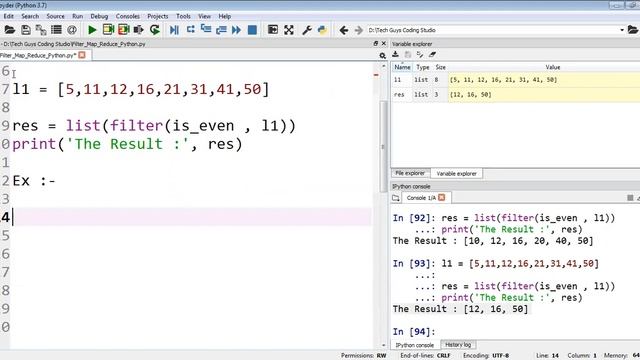Viewport: 640px width, 360px height.
Task: Open editor options magnifier icon
Action: [x=382, y=56]
